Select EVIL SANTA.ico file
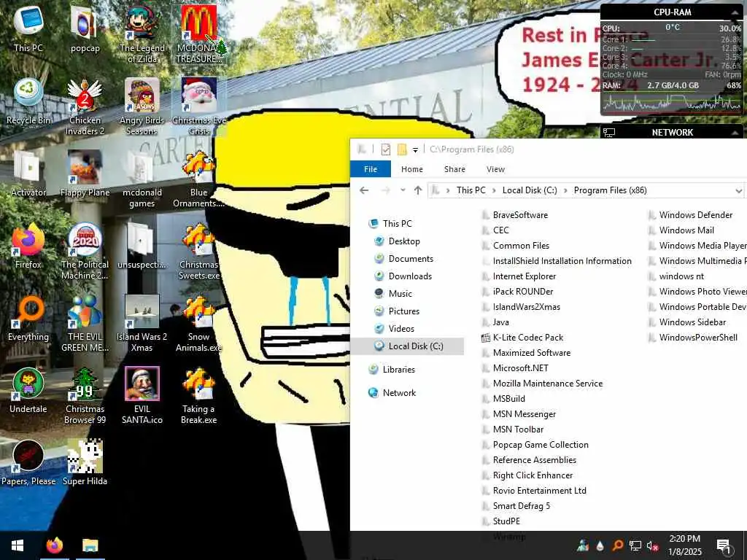 click(x=142, y=396)
